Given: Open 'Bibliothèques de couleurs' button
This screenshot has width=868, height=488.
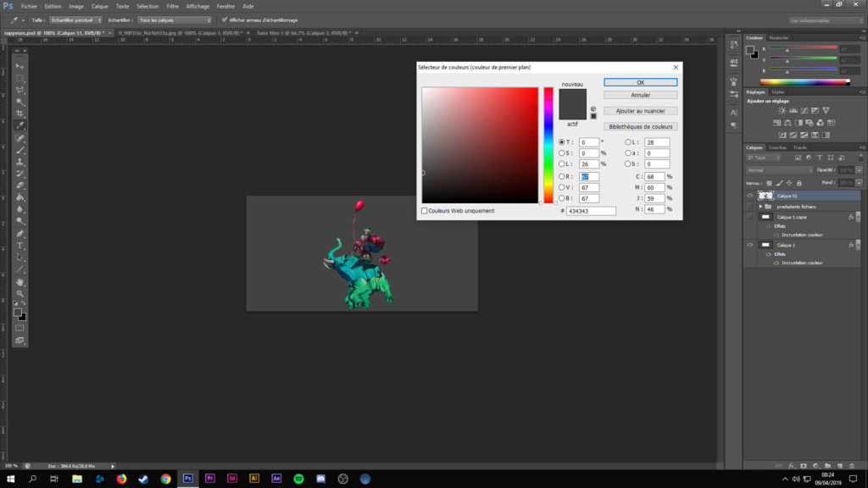Looking at the screenshot, I should tap(641, 127).
